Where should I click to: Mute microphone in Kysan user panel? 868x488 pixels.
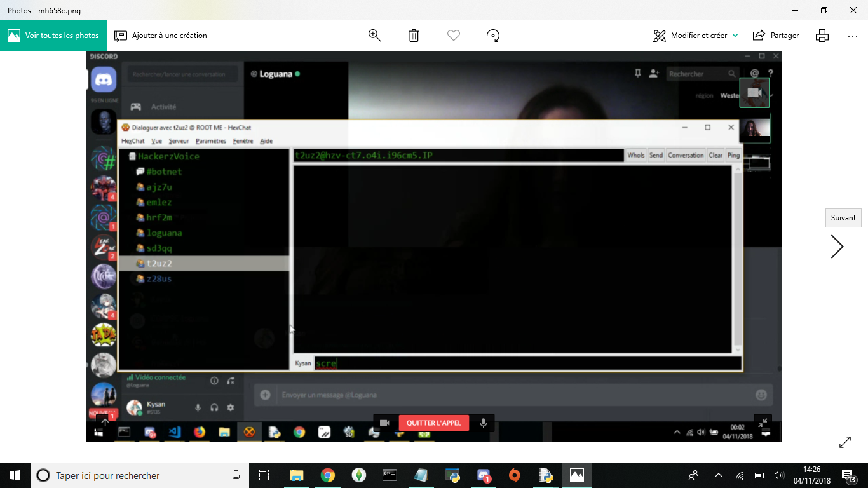(x=198, y=407)
